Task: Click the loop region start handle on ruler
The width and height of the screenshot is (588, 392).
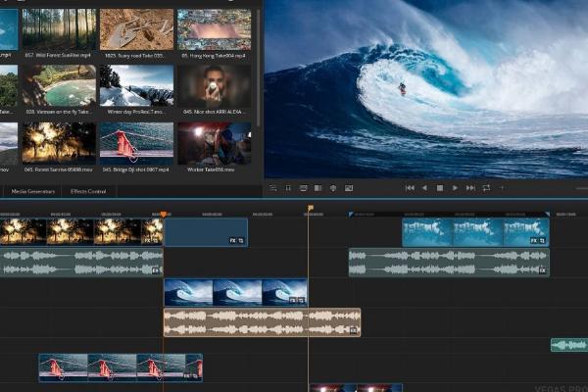Action: 351,215
